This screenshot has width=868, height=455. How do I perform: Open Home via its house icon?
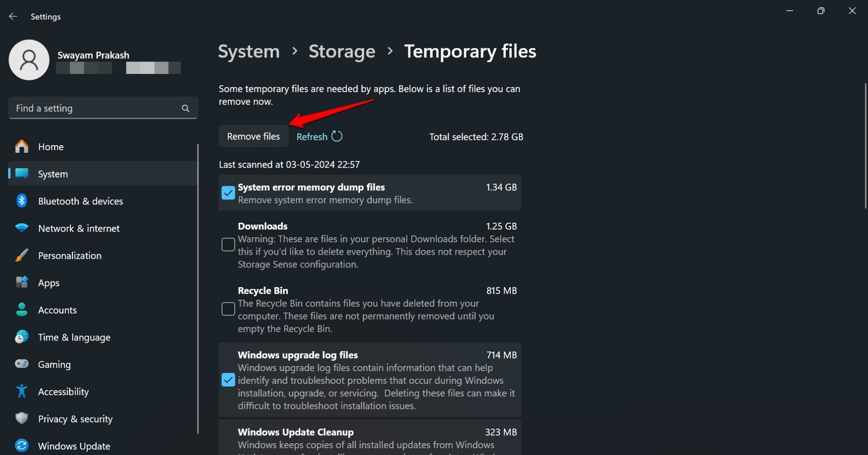tap(21, 146)
